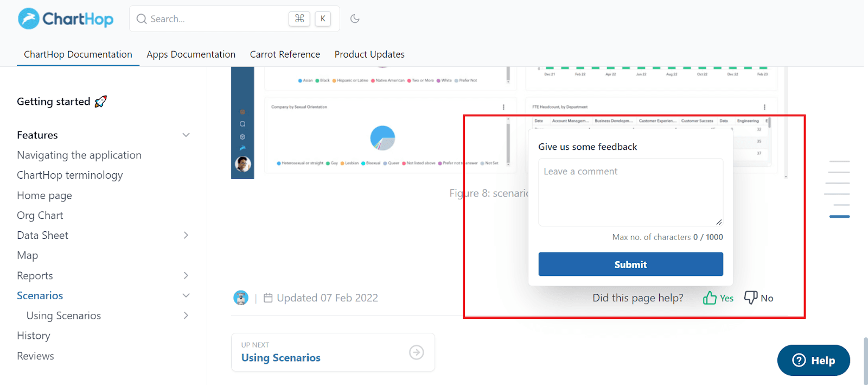
Task: Click the page vertical scrollbar thumb
Action: [x=865, y=361]
